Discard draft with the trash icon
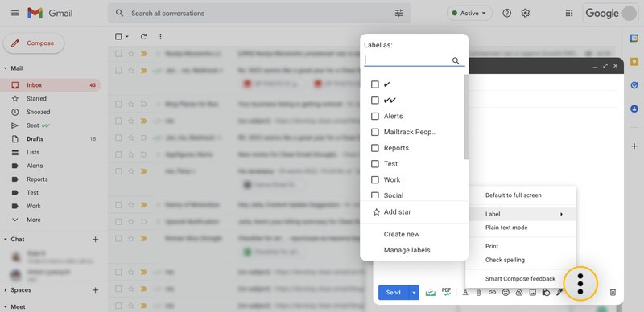Image resolution: width=644 pixels, height=312 pixels. 613,292
